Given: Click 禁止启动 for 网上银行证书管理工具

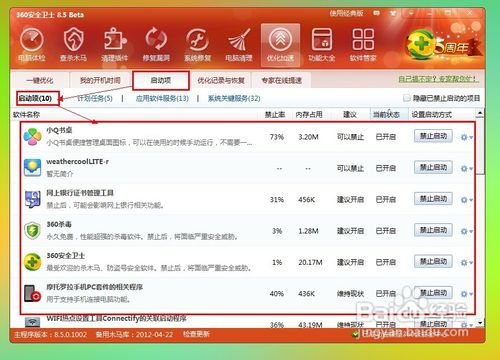Looking at the screenshot, I should click(x=433, y=199).
